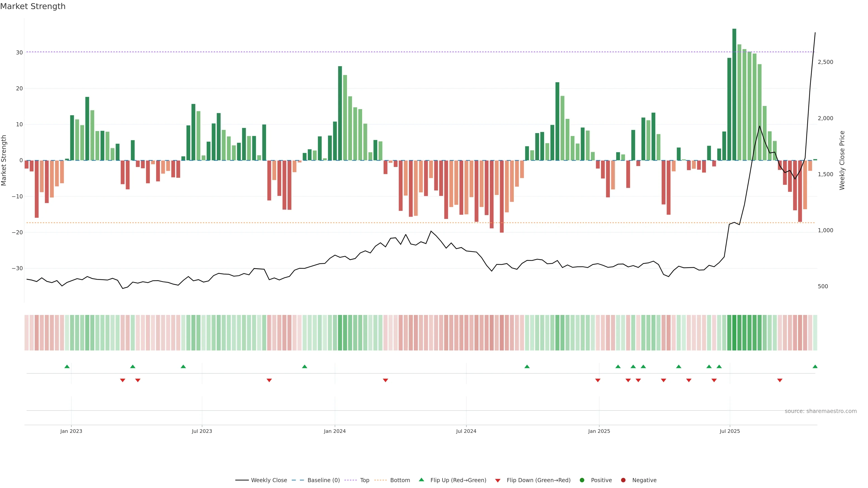This screenshot has height=488, width=868.
Task: Click the darkest green heat strip cell
Action: tap(734, 333)
